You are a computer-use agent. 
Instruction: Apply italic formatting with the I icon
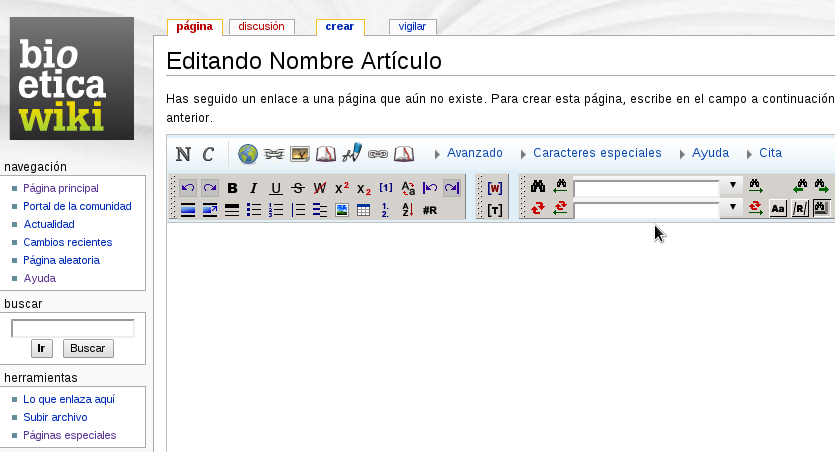pos(254,188)
